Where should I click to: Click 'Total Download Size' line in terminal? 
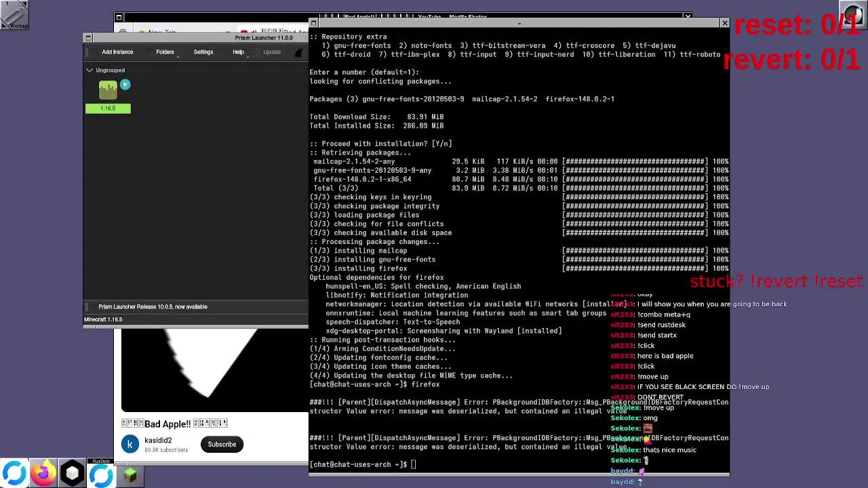coord(376,117)
